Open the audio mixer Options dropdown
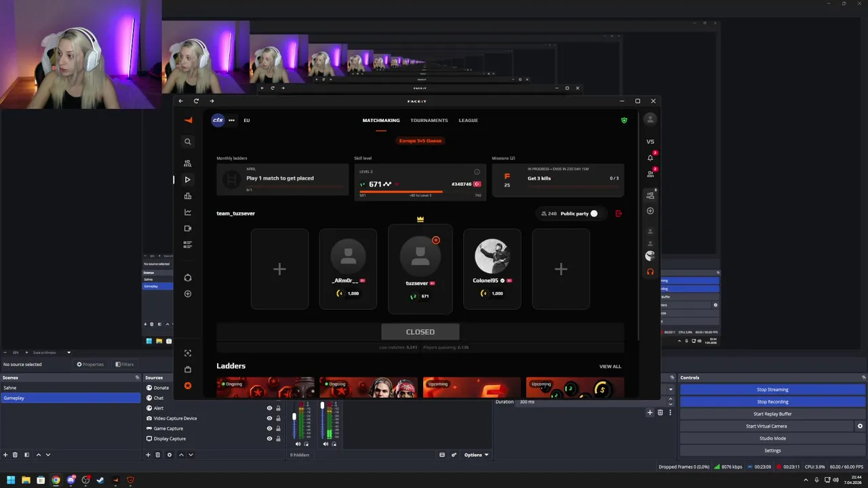The image size is (868, 488). coord(476,455)
